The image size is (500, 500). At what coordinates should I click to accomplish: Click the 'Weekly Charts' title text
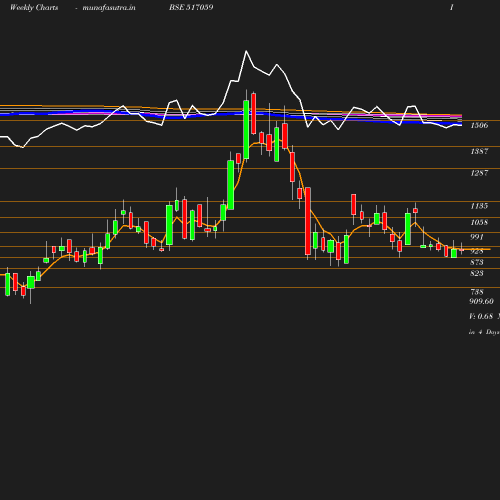click(x=34, y=7)
